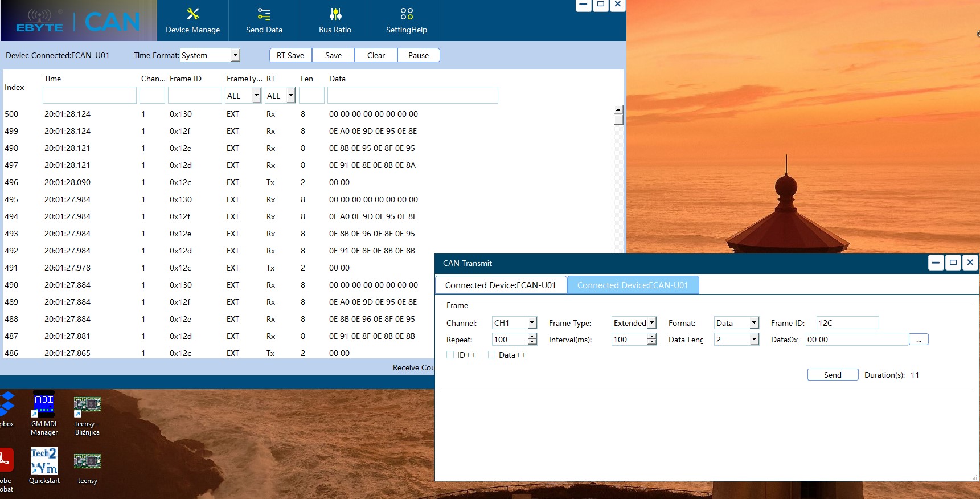This screenshot has height=499, width=980.
Task: Open the Device Manage tool
Action: click(x=192, y=21)
